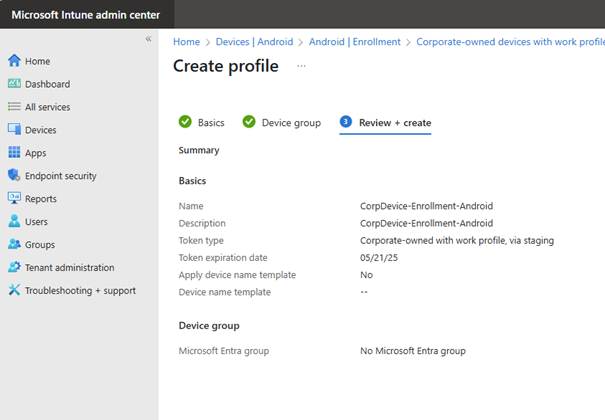Image resolution: width=605 pixels, height=420 pixels.
Task: Click the Dashboard chart icon
Action: pyautogui.click(x=14, y=83)
